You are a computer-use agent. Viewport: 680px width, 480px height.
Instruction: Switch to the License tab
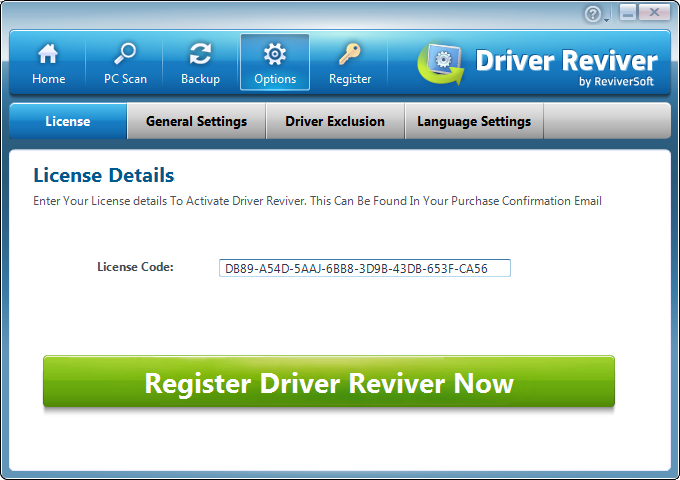68,121
